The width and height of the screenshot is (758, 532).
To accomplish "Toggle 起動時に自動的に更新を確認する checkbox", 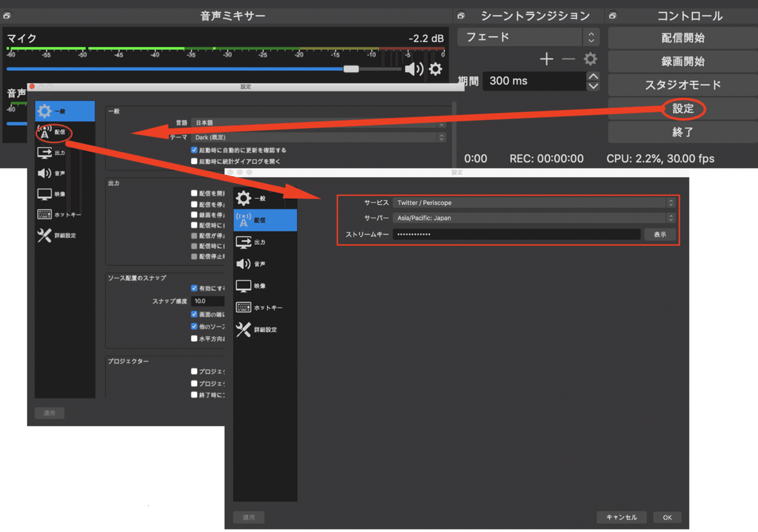I will 195,150.
